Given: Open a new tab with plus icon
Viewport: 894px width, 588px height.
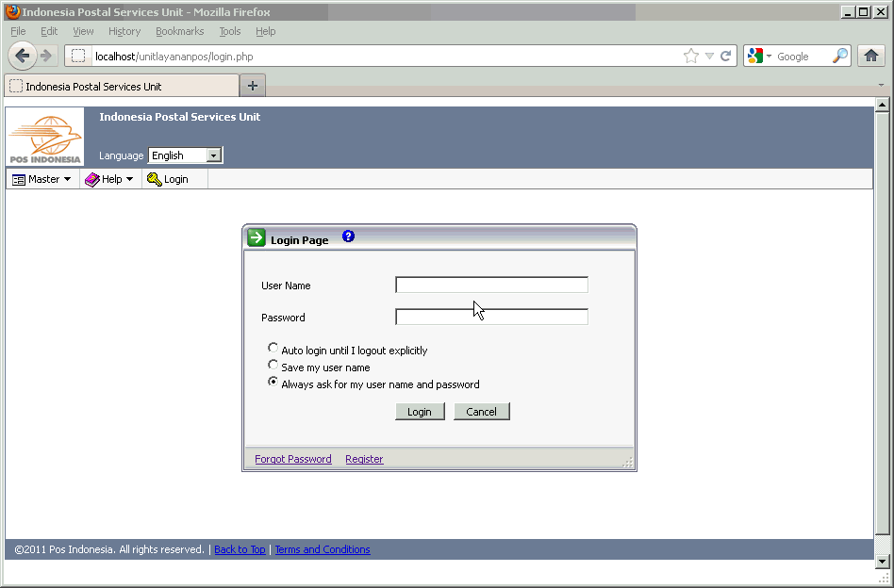Looking at the screenshot, I should pyautogui.click(x=252, y=86).
